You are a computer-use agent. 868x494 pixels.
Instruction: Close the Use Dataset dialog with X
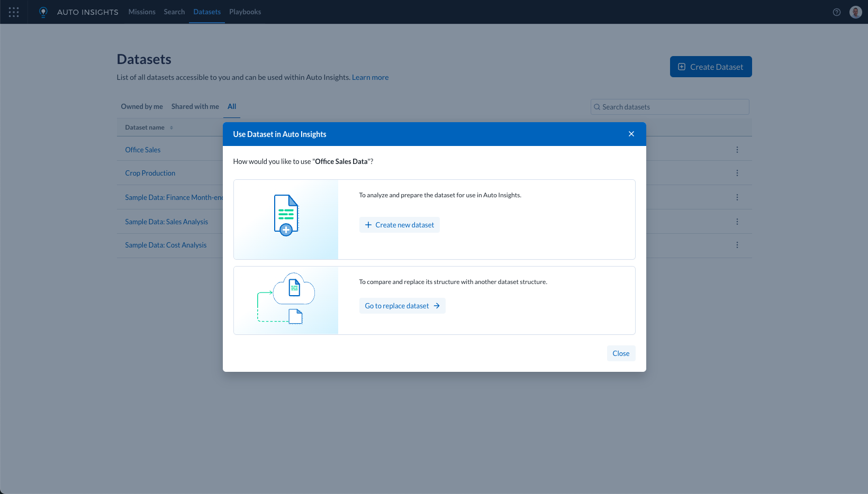[x=631, y=134]
